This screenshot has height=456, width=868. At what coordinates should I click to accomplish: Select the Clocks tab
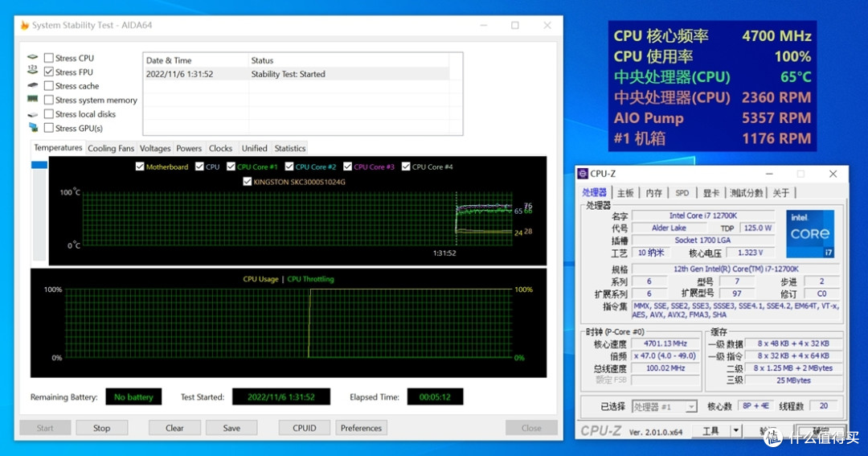(x=220, y=149)
